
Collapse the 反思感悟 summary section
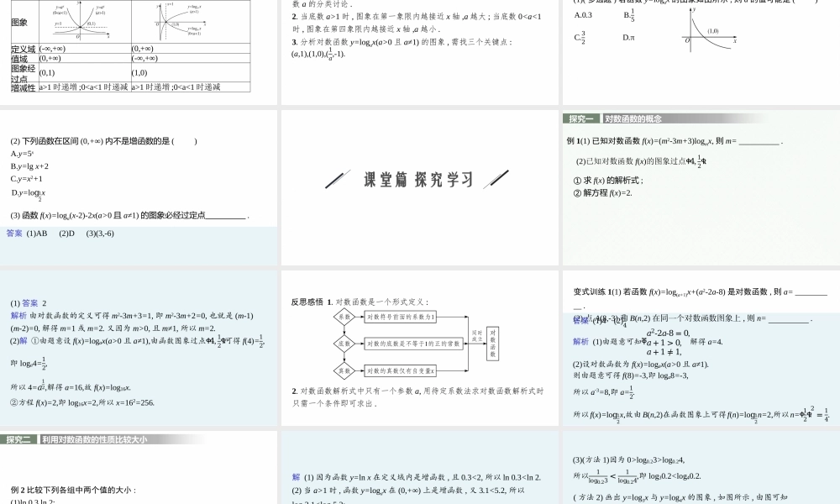[302, 300]
